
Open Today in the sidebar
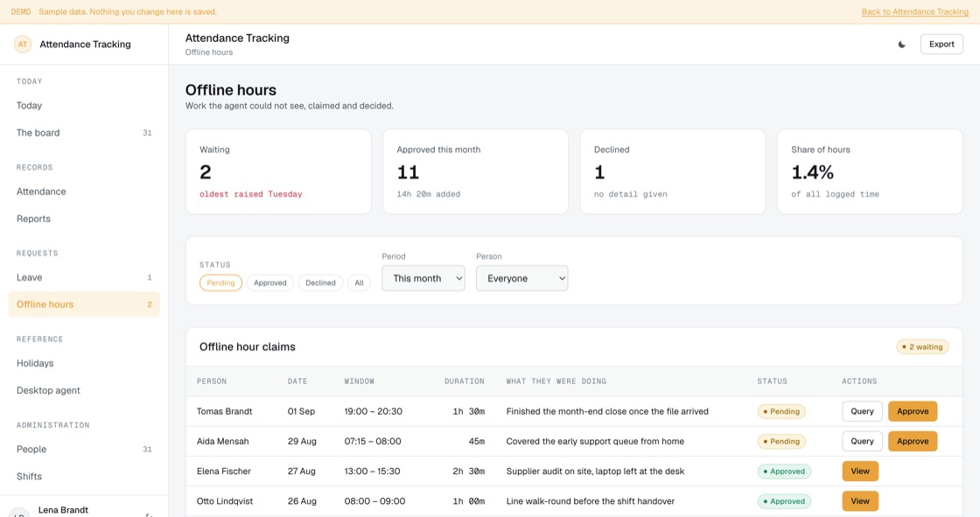[84, 106]
